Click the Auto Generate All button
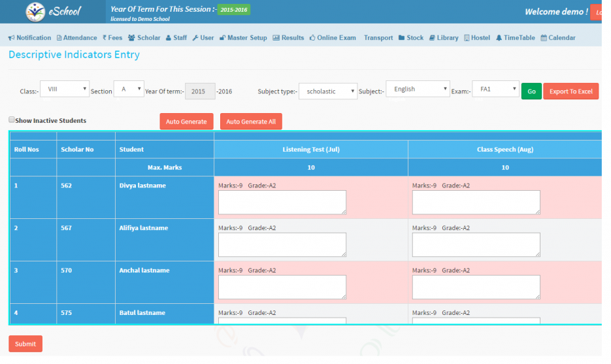 251,122
